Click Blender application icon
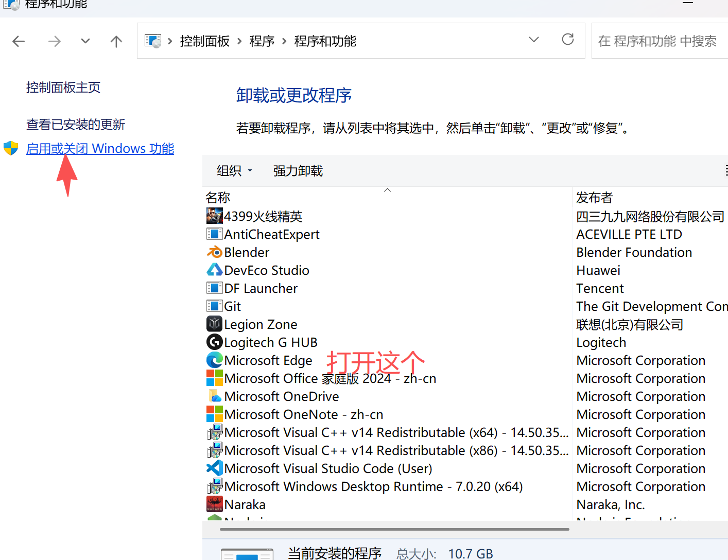 tap(215, 252)
